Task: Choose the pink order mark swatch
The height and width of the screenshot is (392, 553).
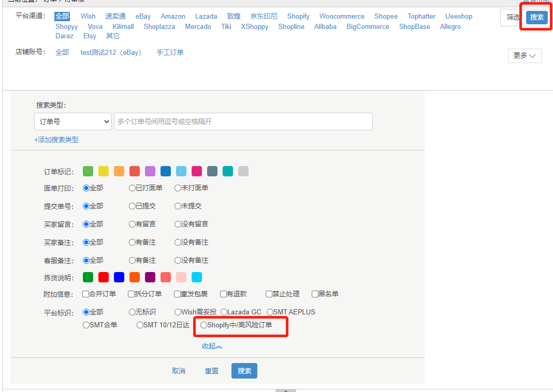Action: (x=196, y=171)
